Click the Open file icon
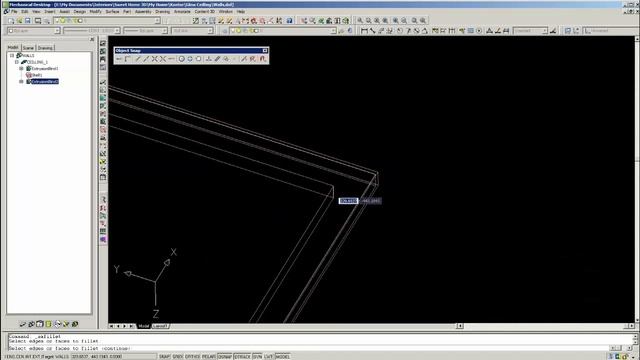640x360 pixels. tap(19, 20)
